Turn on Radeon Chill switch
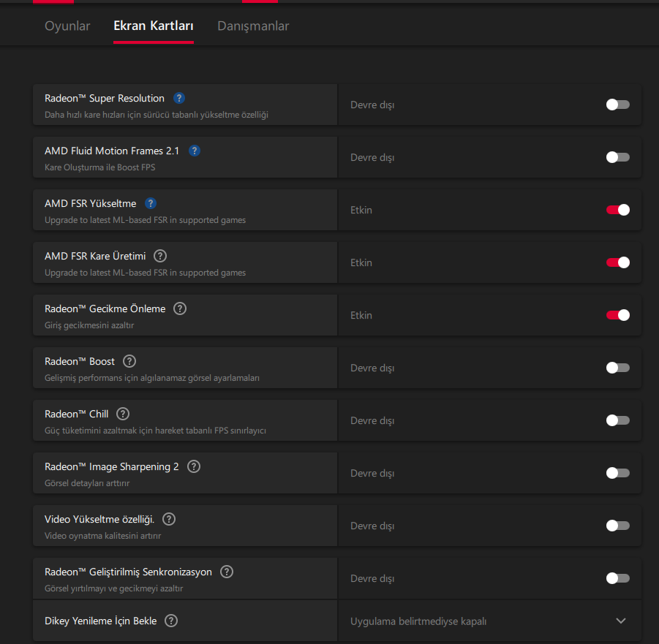This screenshot has width=659, height=644. tap(618, 420)
